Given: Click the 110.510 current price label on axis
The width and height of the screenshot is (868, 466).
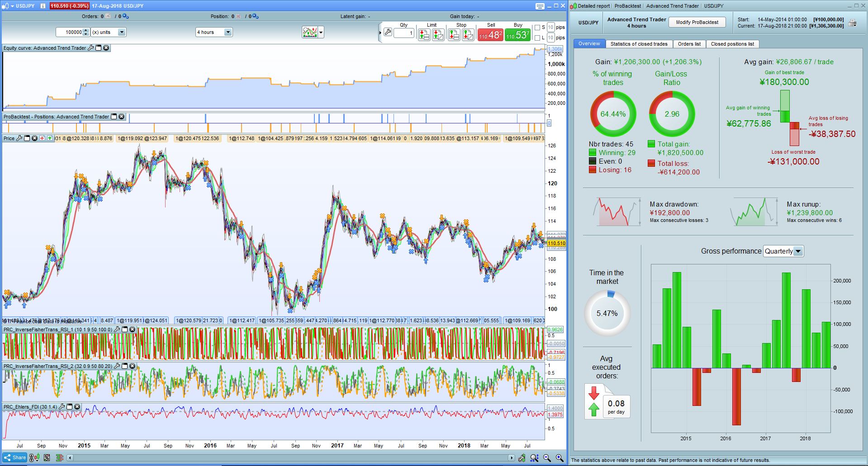Looking at the screenshot, I should (x=556, y=243).
